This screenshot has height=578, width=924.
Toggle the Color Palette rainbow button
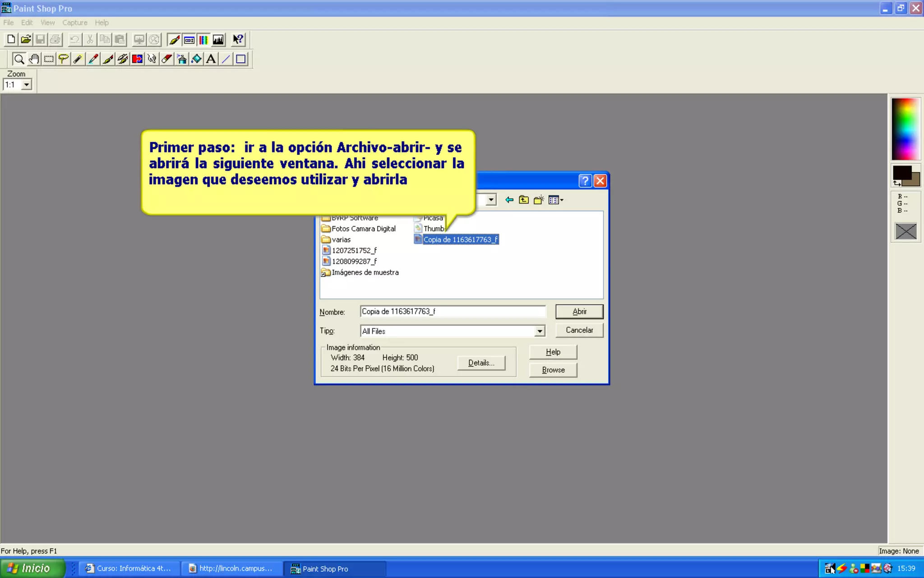tap(204, 40)
